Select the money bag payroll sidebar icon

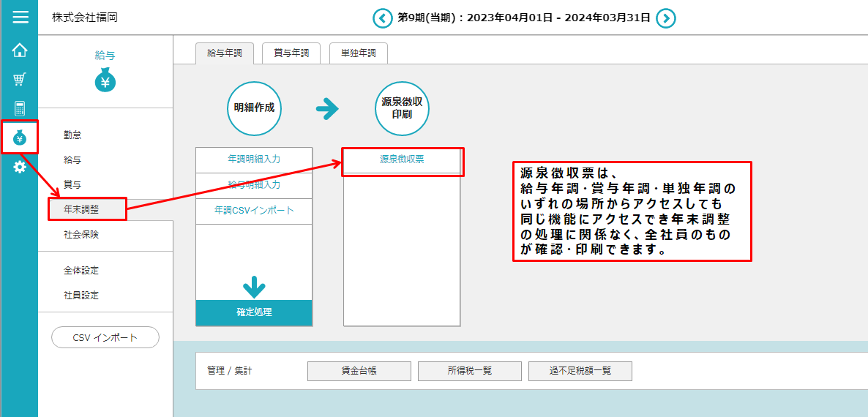pos(20,138)
